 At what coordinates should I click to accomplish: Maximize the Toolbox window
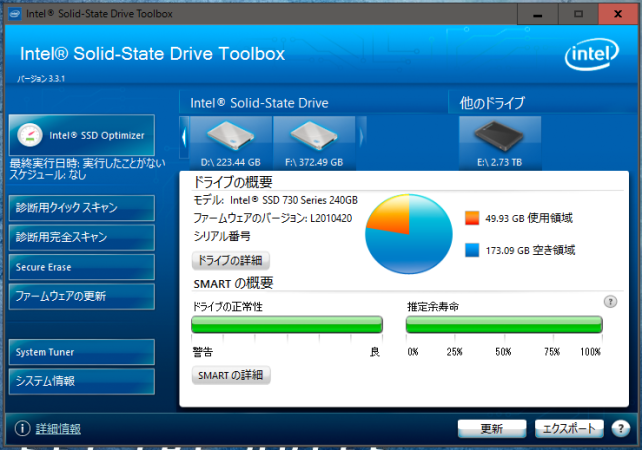[578, 14]
